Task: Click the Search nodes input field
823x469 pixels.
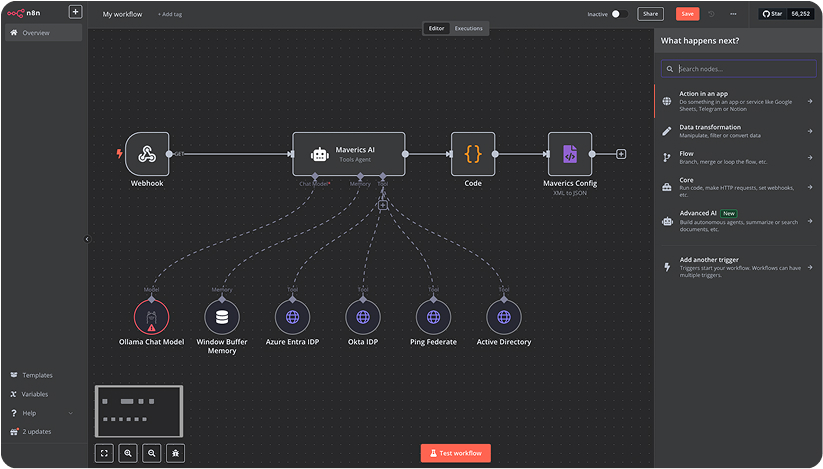Action: click(738, 69)
